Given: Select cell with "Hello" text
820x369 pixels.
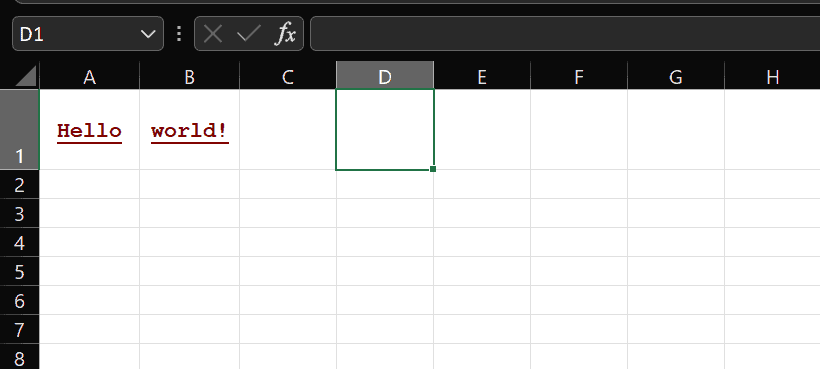Looking at the screenshot, I should point(89,130).
